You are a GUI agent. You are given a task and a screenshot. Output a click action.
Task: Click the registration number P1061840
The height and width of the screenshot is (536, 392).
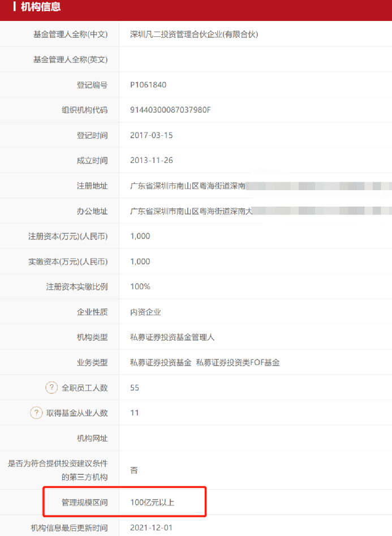[148, 85]
